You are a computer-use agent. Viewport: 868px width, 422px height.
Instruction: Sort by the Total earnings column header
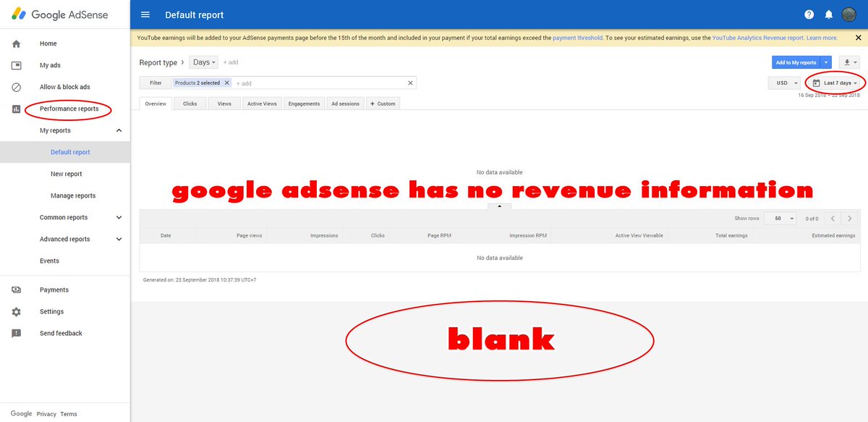pyautogui.click(x=731, y=235)
